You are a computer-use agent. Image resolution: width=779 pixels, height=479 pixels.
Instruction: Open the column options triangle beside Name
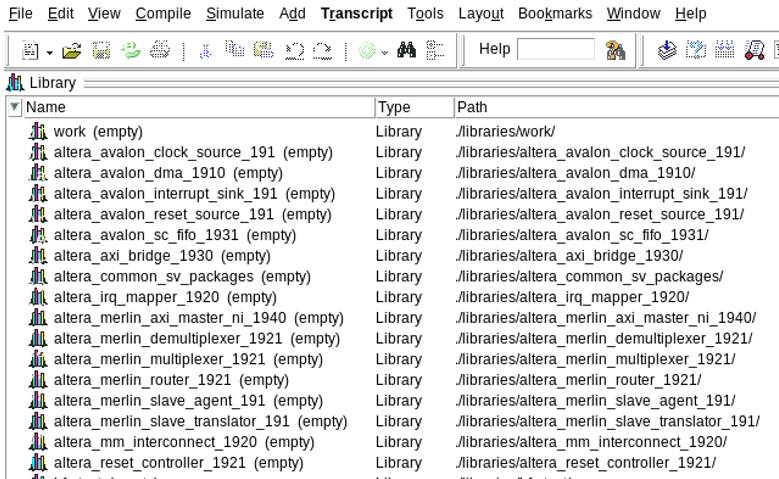[x=14, y=107]
